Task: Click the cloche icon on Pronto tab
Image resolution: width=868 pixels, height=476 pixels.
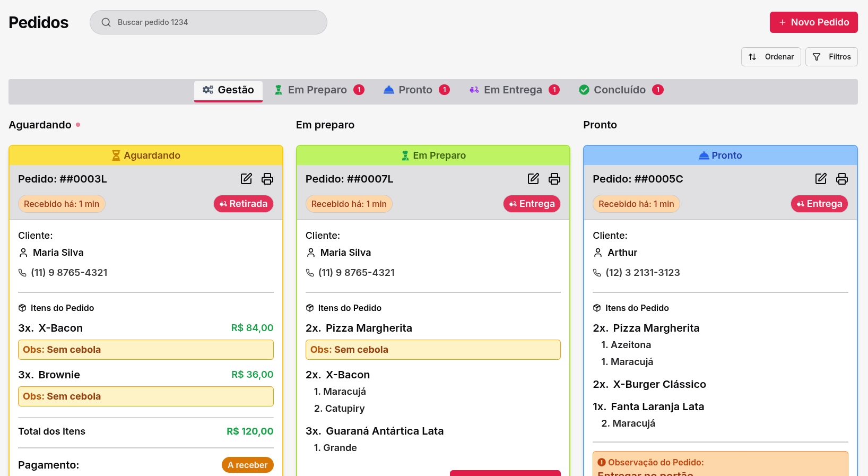Action: (x=389, y=90)
